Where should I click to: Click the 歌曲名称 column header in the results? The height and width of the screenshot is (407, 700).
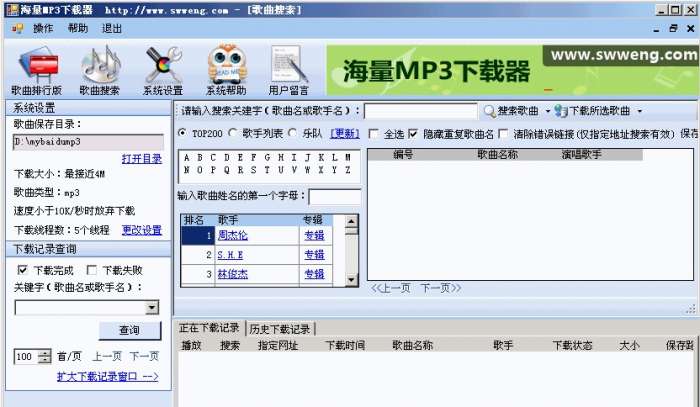[497, 155]
